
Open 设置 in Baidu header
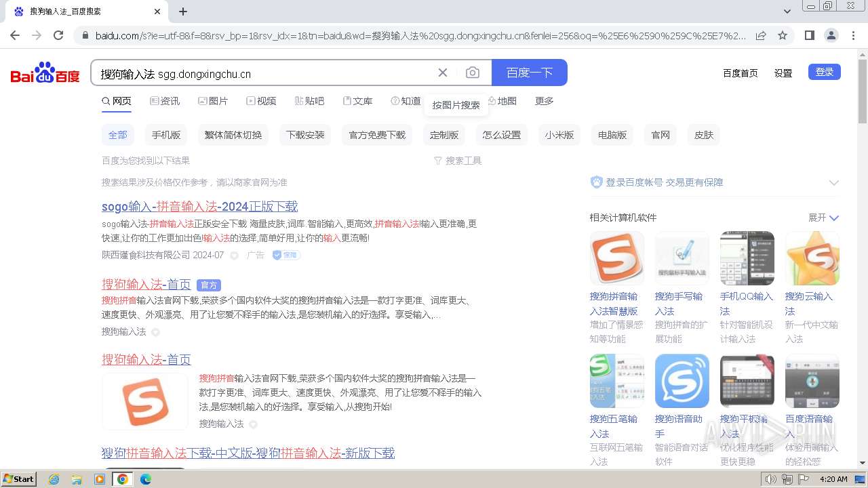783,73
